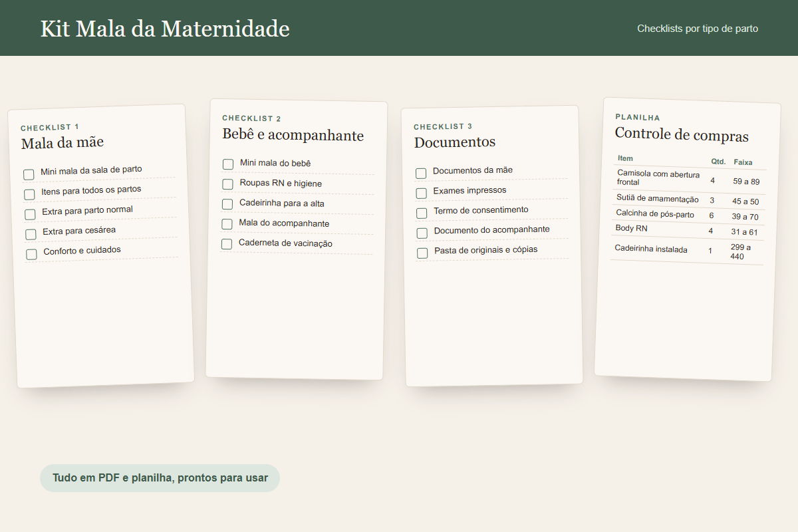Click price range '299 a 440'
Screen dimensions: 798x532
(741, 251)
